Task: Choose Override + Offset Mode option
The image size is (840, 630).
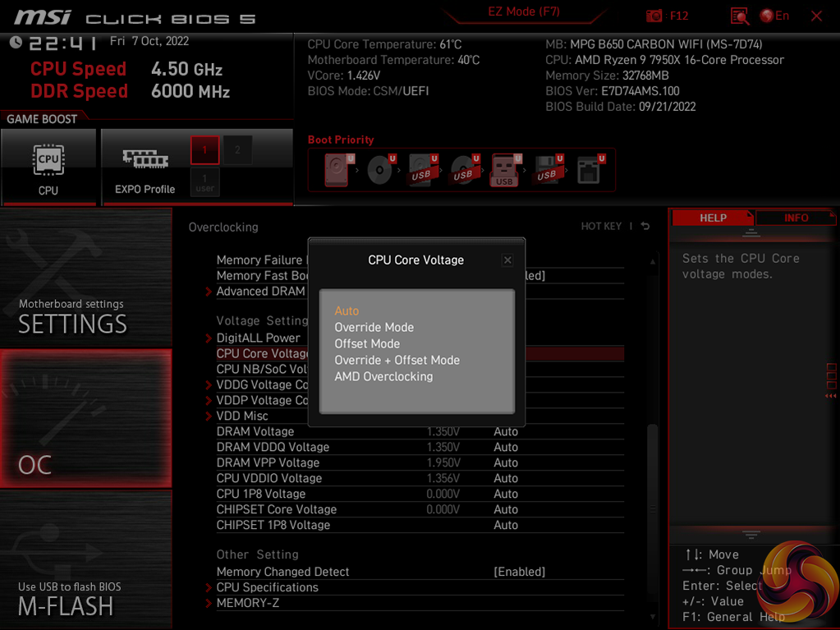Action: 397,360
